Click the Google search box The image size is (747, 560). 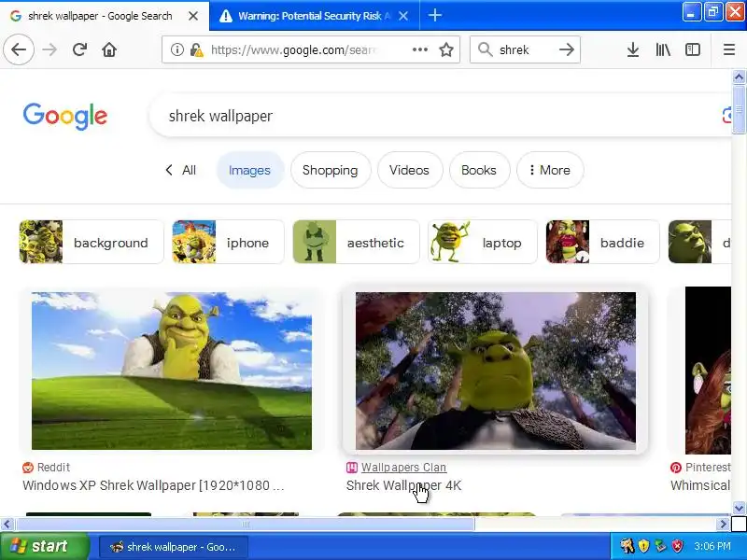pyautogui.click(x=438, y=116)
